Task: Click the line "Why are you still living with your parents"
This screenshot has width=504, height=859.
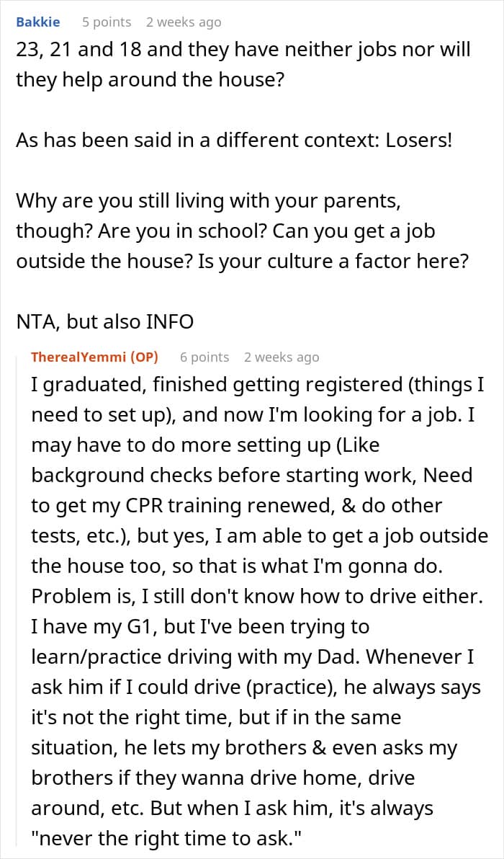Action: (211, 201)
